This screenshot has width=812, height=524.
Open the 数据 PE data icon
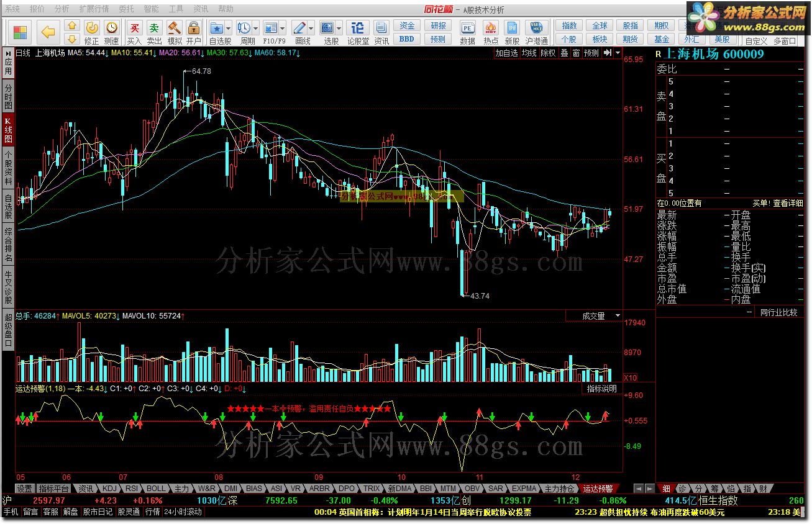pyautogui.click(x=467, y=32)
